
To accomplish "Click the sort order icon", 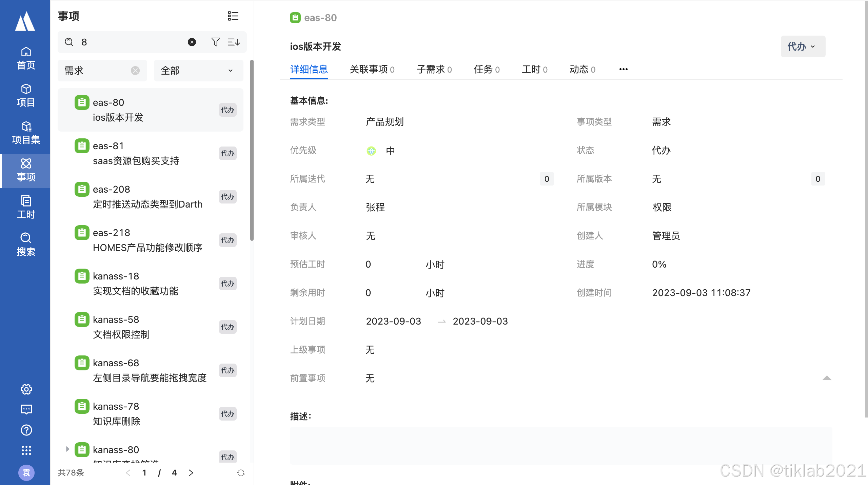I will click(x=234, y=42).
